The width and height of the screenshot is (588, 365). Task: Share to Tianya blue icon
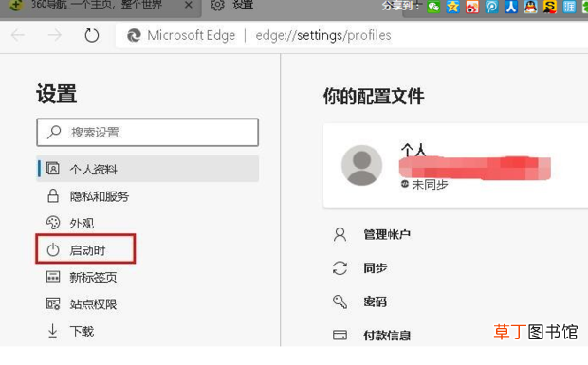click(569, 7)
